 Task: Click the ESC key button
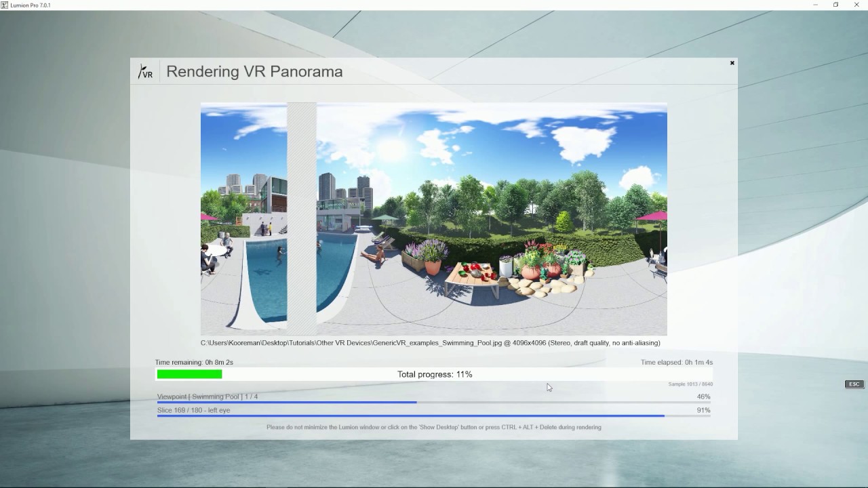854,384
